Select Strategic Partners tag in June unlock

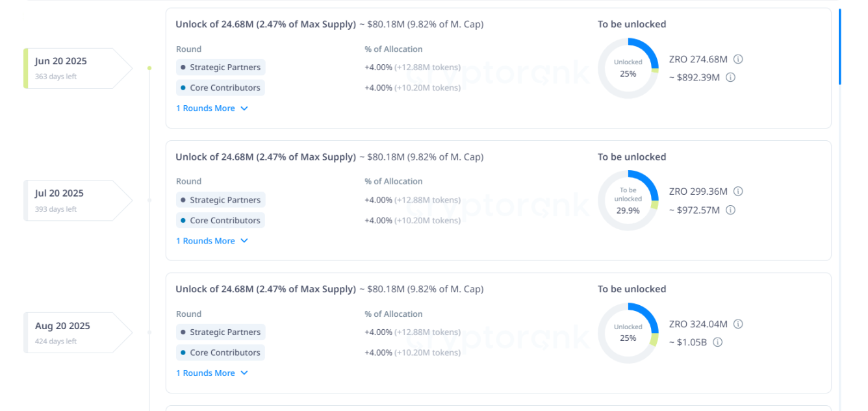click(220, 68)
